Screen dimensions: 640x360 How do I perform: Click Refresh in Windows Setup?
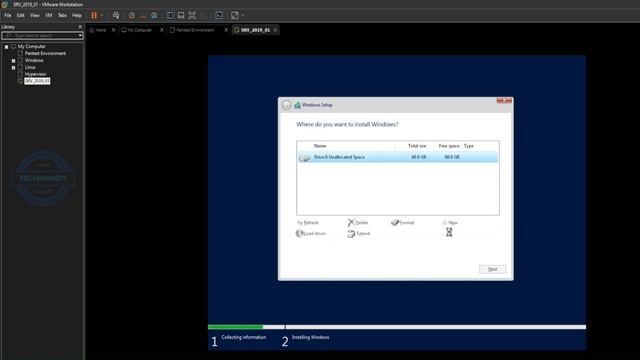click(x=308, y=223)
